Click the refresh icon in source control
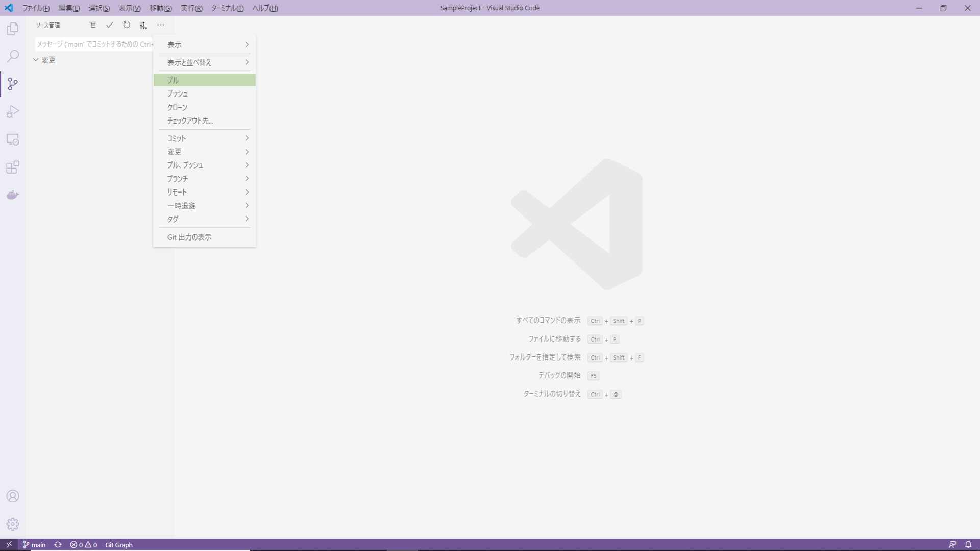This screenshot has width=980, height=551. (x=127, y=25)
